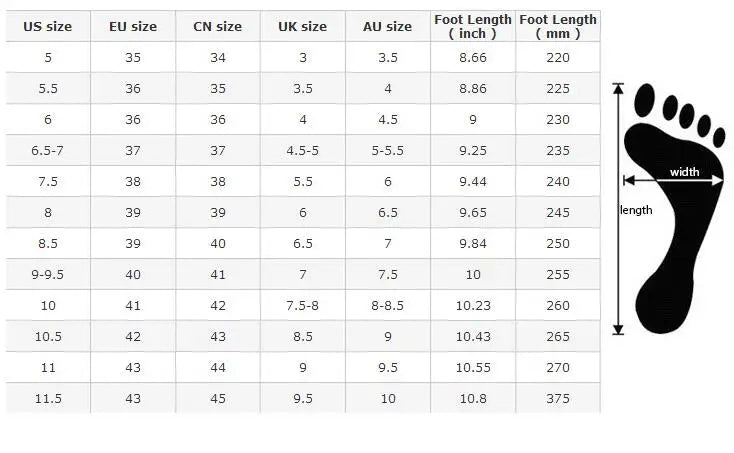Select the US size 9-9.5 cell
Viewport: 734px width, 453px height.
(48, 275)
